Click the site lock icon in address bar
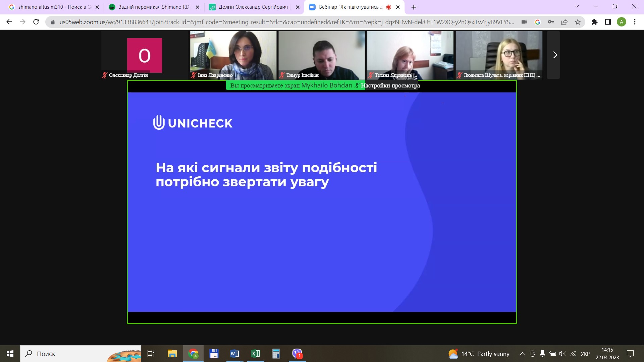Viewport: 644px width, 362px height. tap(52, 22)
